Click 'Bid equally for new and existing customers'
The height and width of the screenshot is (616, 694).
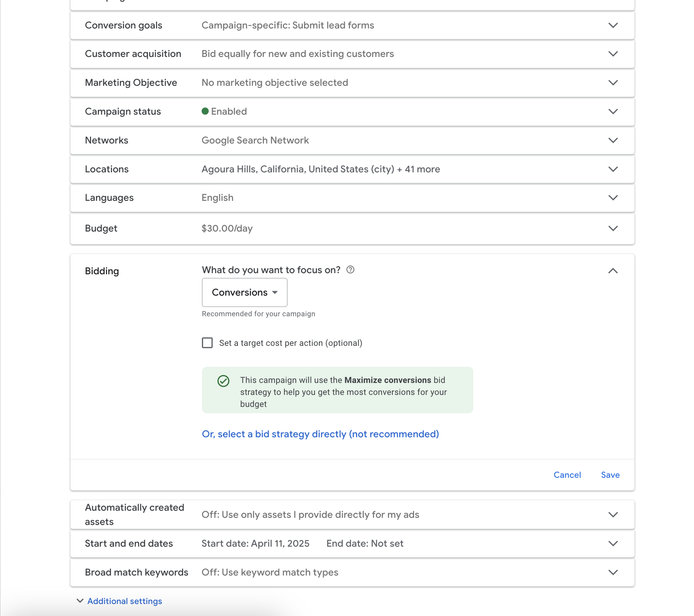point(298,54)
